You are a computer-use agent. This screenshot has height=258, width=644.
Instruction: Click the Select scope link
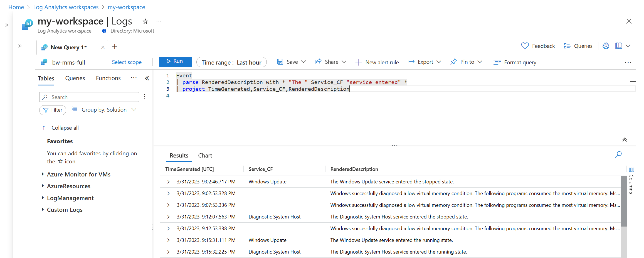pyautogui.click(x=127, y=62)
